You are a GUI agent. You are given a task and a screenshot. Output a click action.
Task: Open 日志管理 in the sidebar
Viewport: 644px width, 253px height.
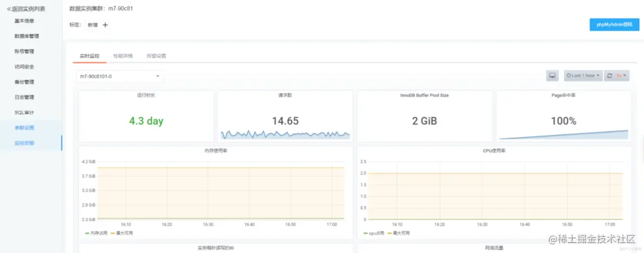24,98
